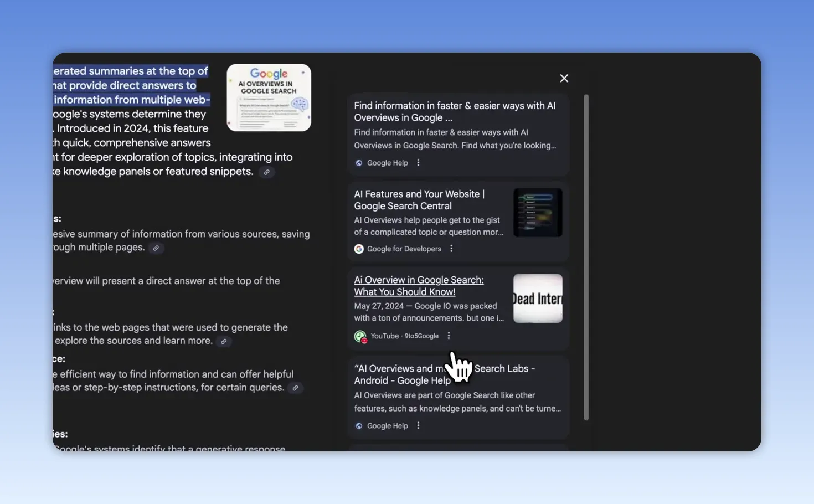The height and width of the screenshot is (504, 814).
Task: Click link chip after 'through multiple pages'
Action: [156, 248]
